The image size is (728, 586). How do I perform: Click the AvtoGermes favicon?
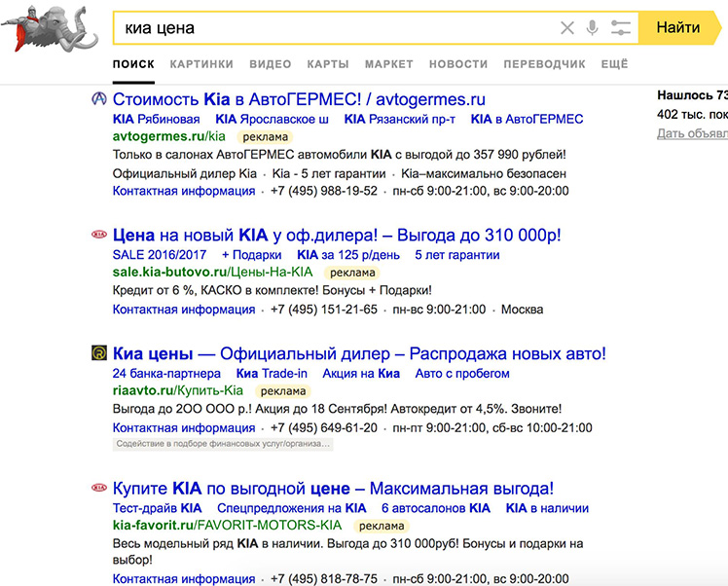[99, 98]
